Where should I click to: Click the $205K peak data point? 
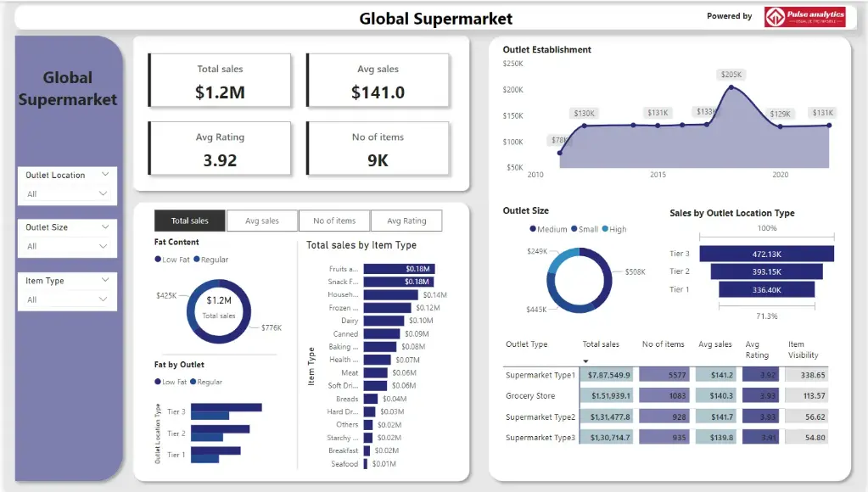(731, 87)
